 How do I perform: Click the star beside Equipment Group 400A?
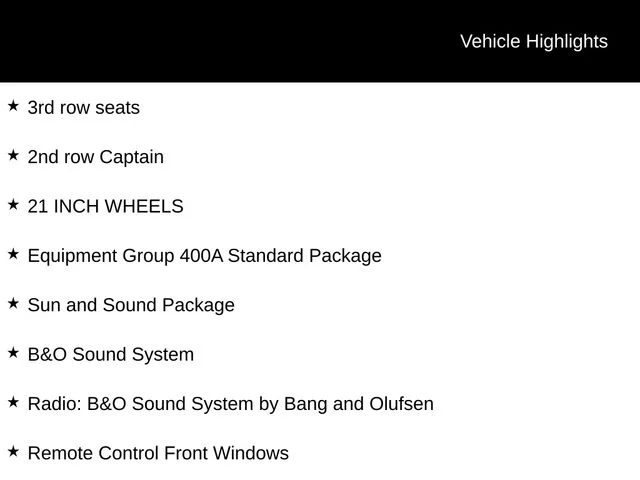(x=13, y=254)
